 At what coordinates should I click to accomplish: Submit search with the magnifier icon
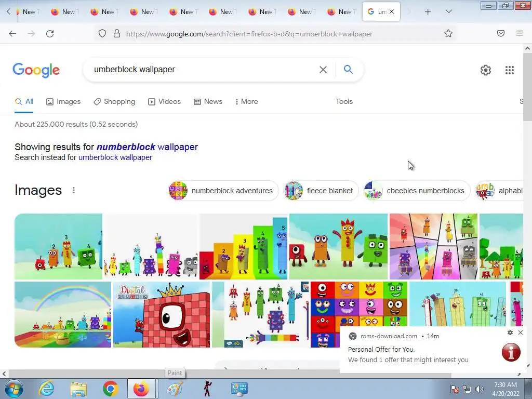click(x=348, y=69)
